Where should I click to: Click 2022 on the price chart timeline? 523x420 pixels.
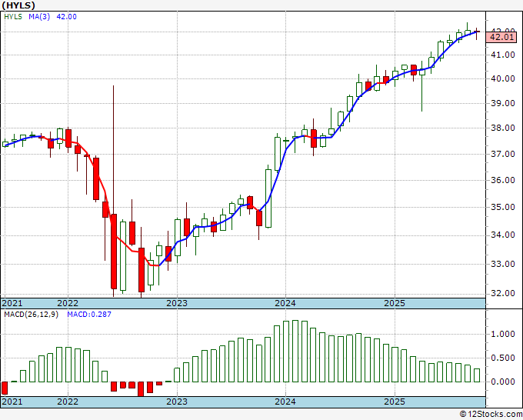tap(68, 303)
